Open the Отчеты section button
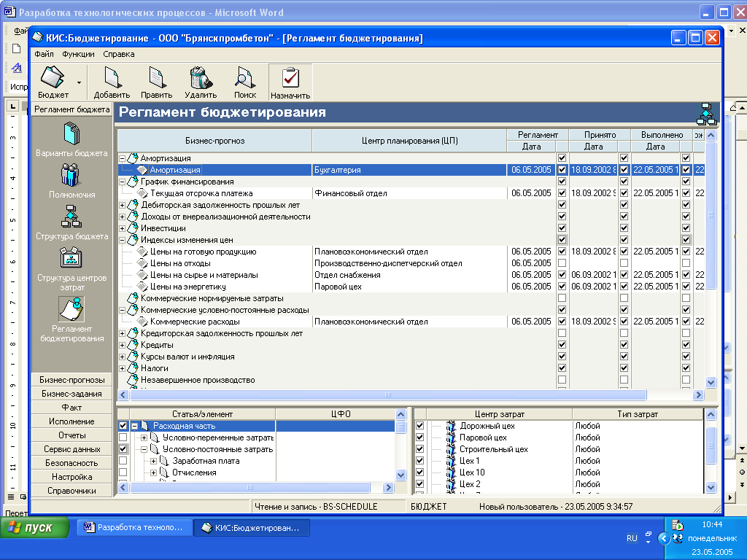Screen dimensions: 747x560 click(71, 435)
